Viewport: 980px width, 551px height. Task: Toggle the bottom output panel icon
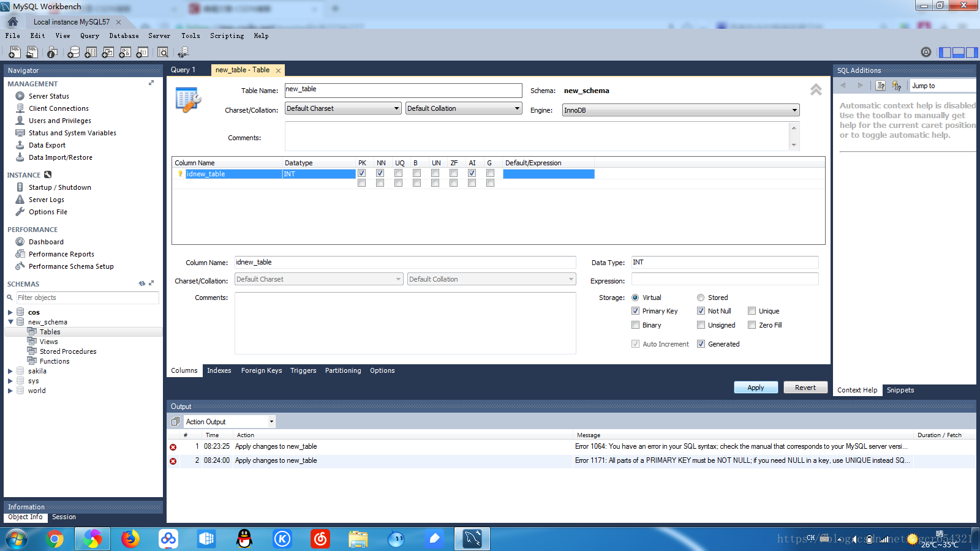tap(959, 53)
